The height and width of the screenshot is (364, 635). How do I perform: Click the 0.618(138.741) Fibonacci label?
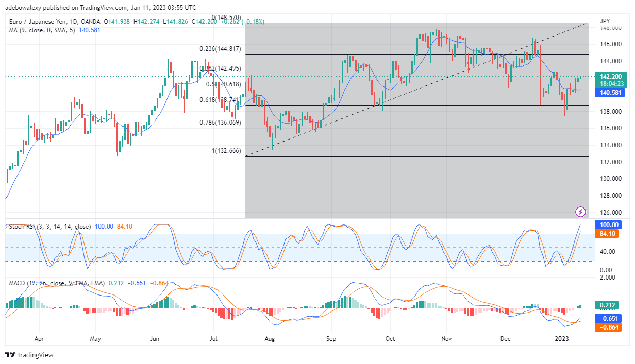coord(221,99)
